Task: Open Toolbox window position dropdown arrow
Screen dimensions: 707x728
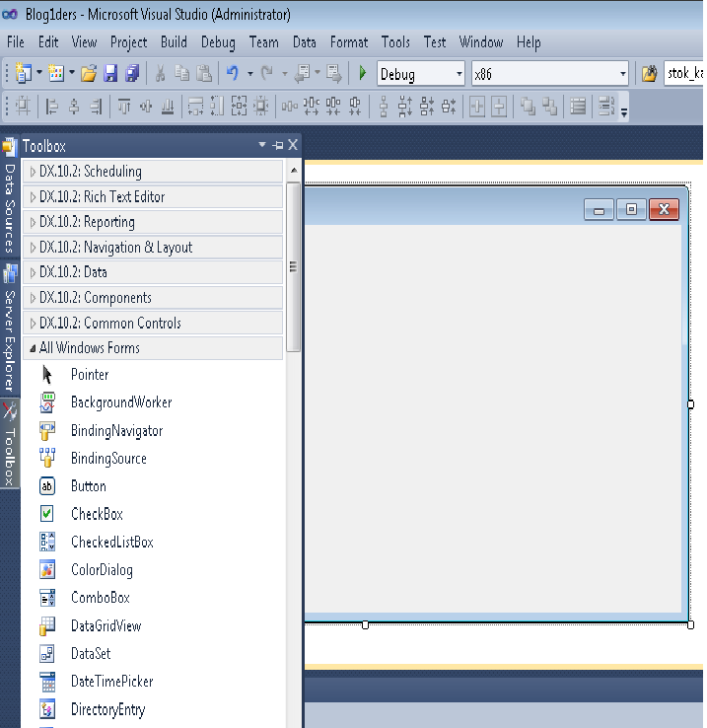Action: coord(262,145)
